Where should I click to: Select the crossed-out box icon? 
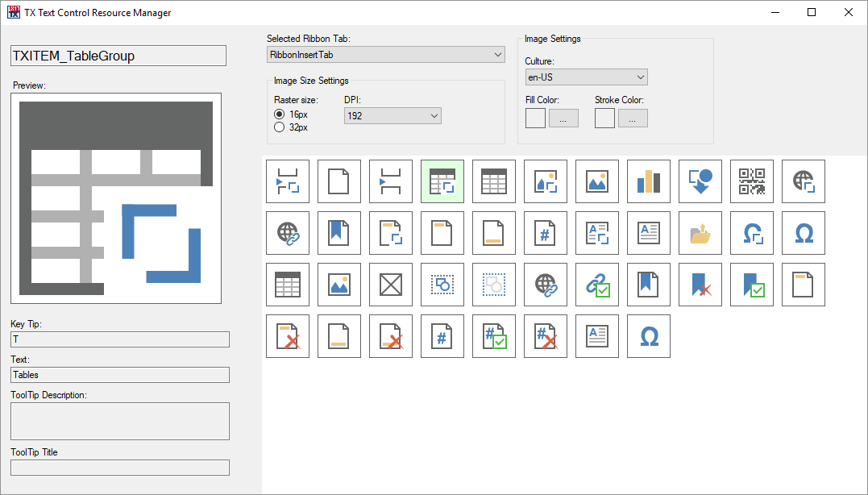(390, 284)
